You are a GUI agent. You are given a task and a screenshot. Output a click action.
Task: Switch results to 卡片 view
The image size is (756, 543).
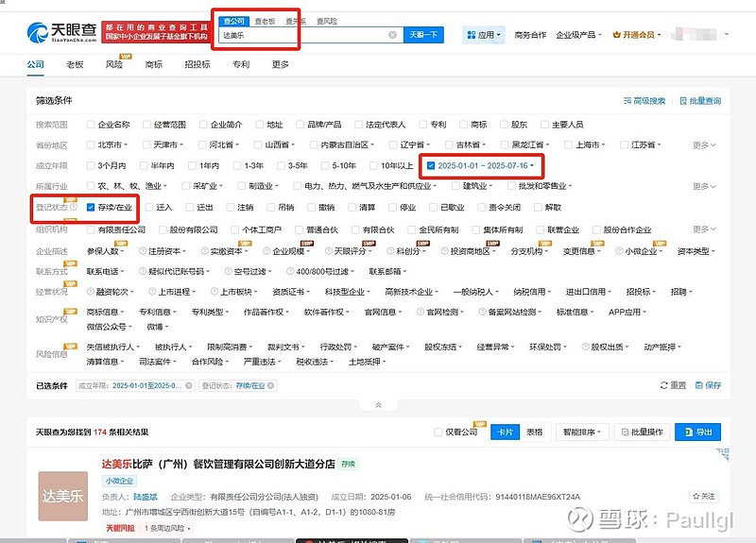pos(505,432)
